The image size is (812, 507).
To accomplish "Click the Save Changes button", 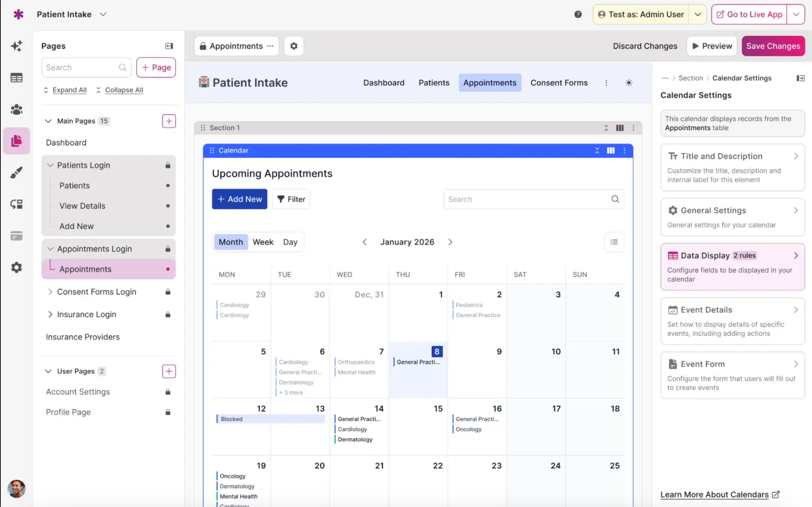I will [x=773, y=46].
